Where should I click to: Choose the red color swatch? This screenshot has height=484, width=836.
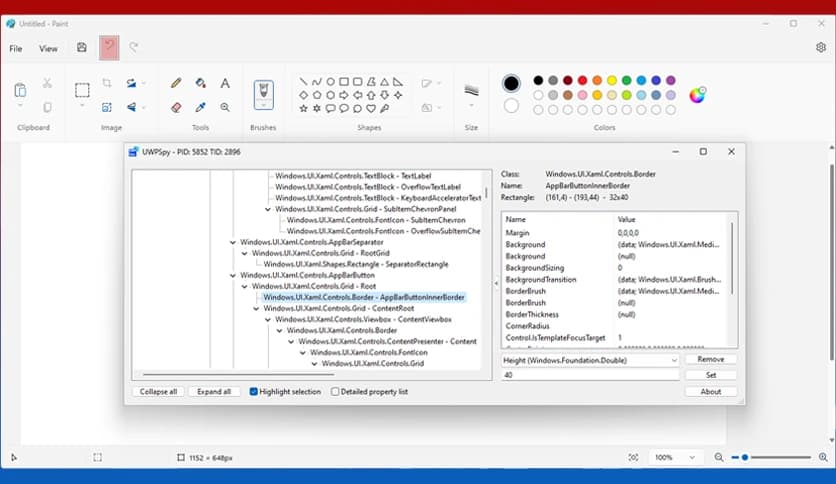point(582,80)
